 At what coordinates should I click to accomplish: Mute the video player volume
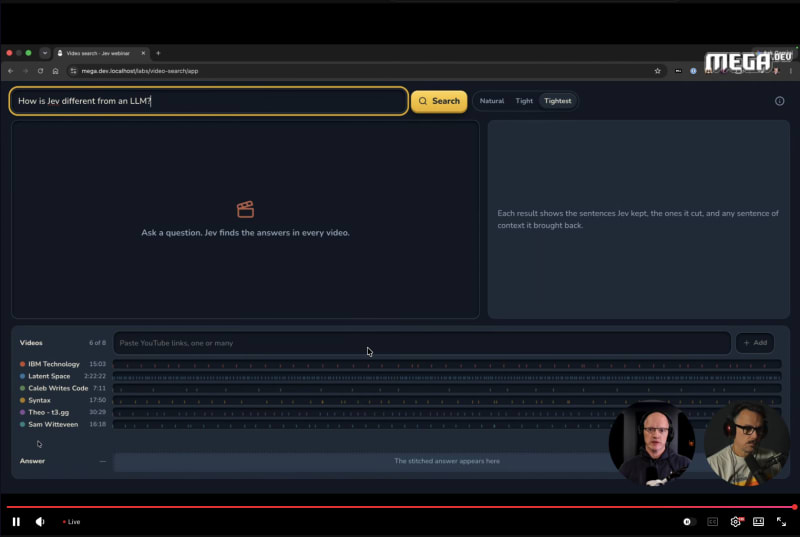[40, 522]
